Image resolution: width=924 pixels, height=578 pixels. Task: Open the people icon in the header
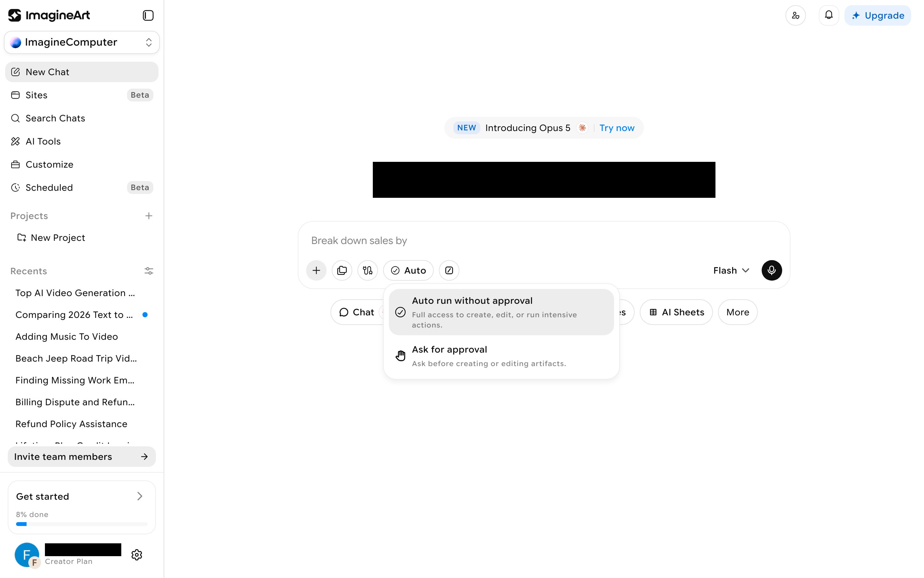point(795,15)
